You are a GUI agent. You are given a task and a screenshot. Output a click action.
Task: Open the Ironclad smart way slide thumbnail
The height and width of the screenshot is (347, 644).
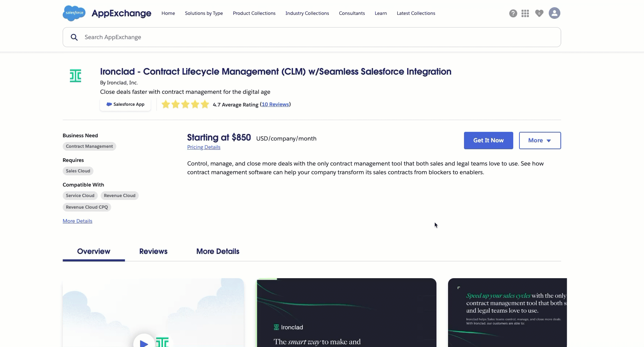(x=346, y=313)
